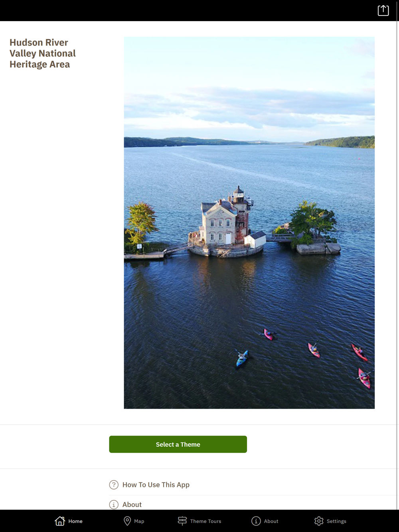The image size is (399, 532).
Task: Click the info icon beside About list item
Action: coord(114,504)
